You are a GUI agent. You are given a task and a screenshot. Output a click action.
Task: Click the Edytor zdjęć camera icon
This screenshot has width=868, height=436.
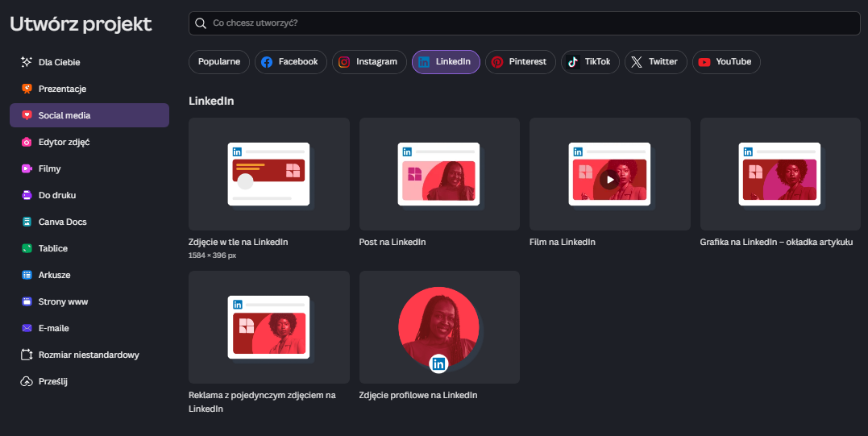(x=27, y=142)
